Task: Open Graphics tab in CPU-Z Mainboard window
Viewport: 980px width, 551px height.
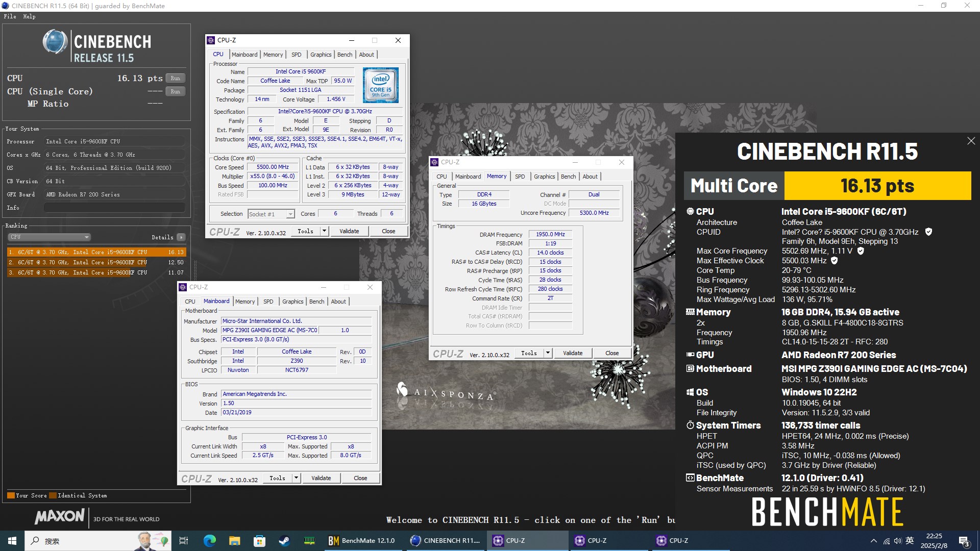Action: [293, 302]
